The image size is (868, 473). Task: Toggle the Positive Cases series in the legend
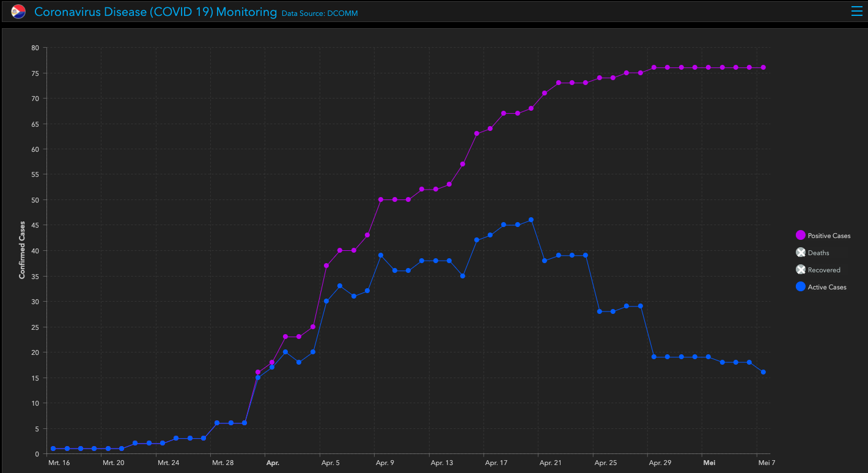coord(823,236)
